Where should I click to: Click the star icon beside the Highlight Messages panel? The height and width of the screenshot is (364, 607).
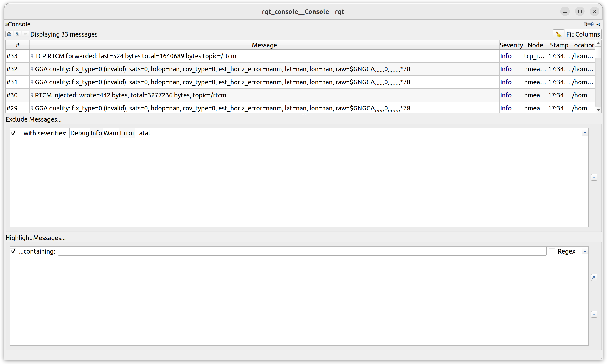coord(594,277)
